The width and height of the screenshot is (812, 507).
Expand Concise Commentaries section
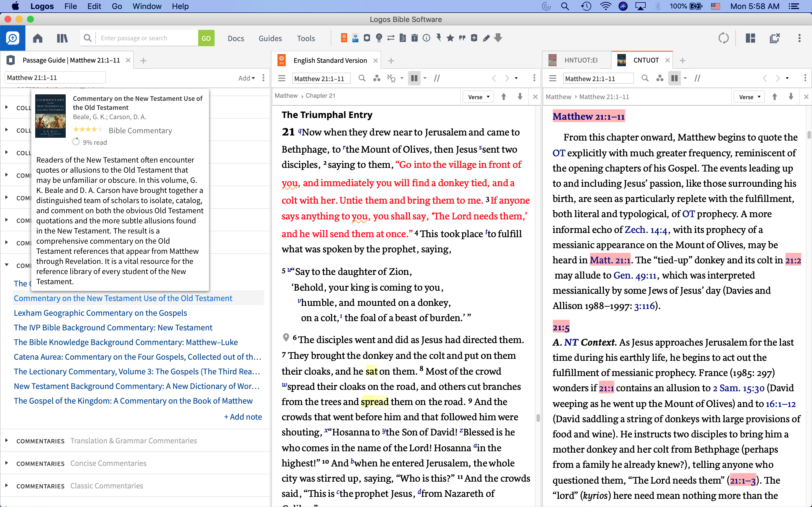click(x=6, y=463)
